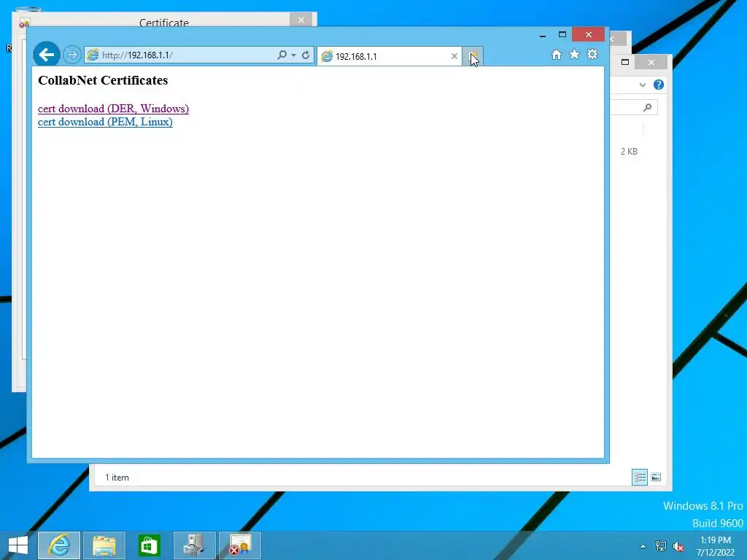Viewport: 747px width, 560px height.
Task: Close the File Explorer window
Action: [651, 63]
